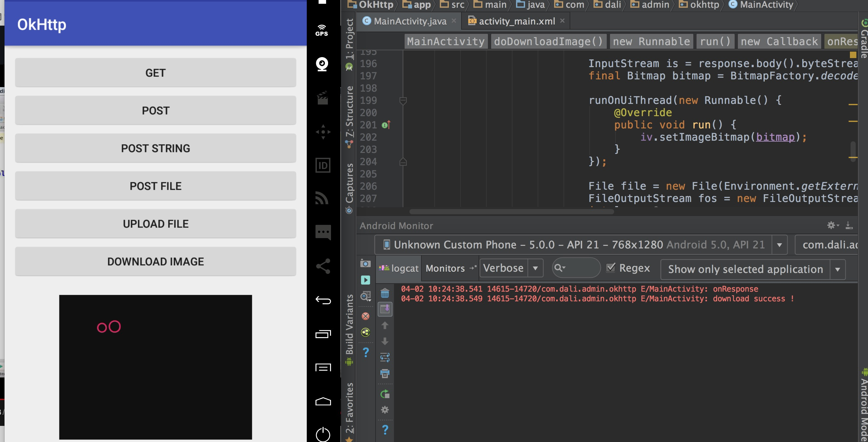This screenshot has height=442, width=868.
Task: Clear logcat with trash can icon
Action: [385, 293]
